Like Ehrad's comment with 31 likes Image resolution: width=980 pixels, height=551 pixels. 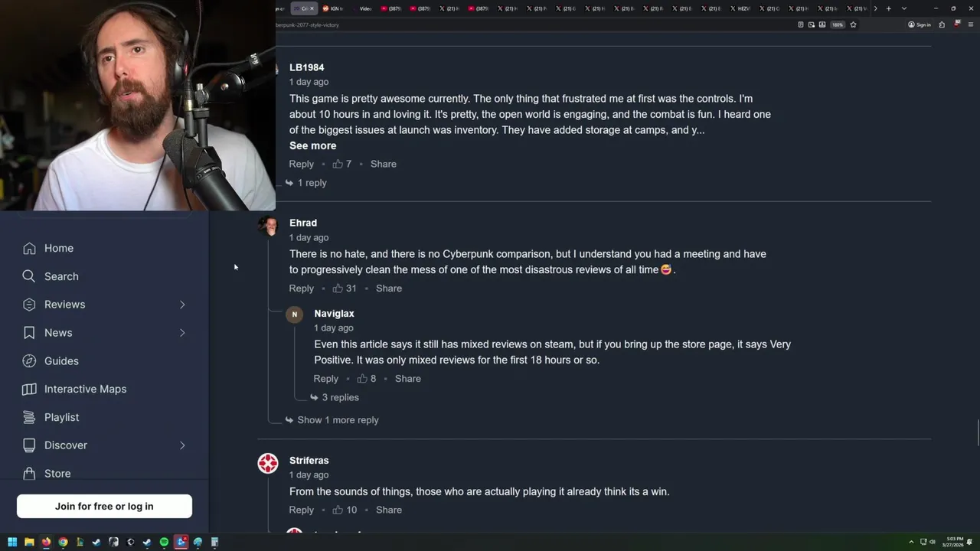coord(337,289)
